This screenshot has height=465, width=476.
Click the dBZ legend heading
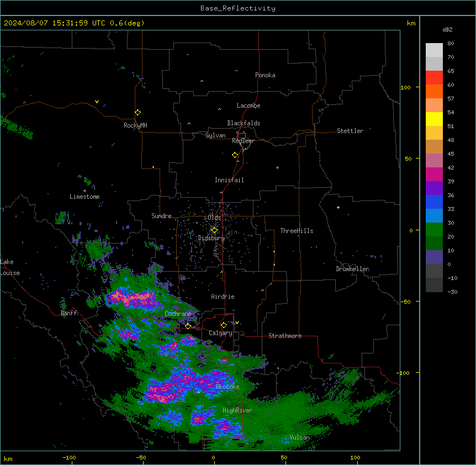pyautogui.click(x=447, y=29)
